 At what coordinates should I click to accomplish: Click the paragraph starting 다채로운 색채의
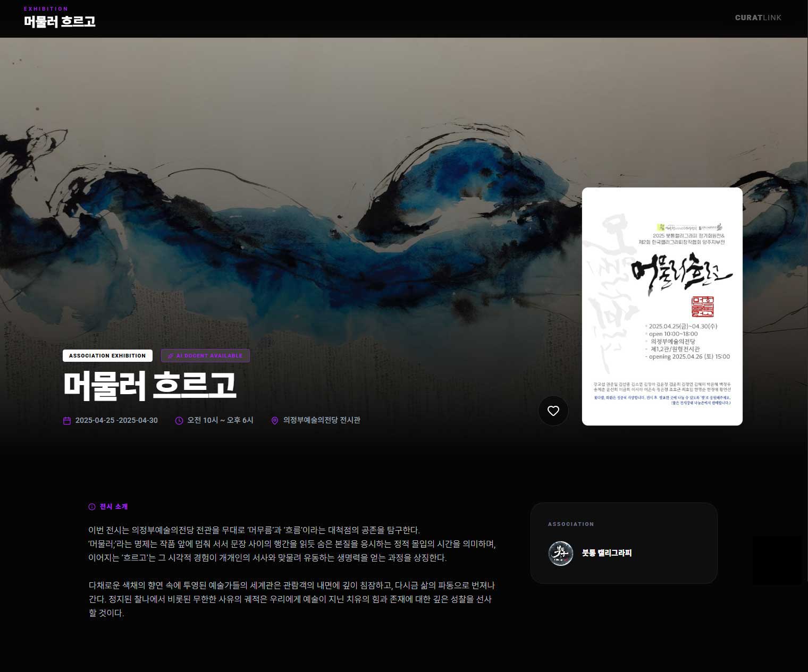292,599
